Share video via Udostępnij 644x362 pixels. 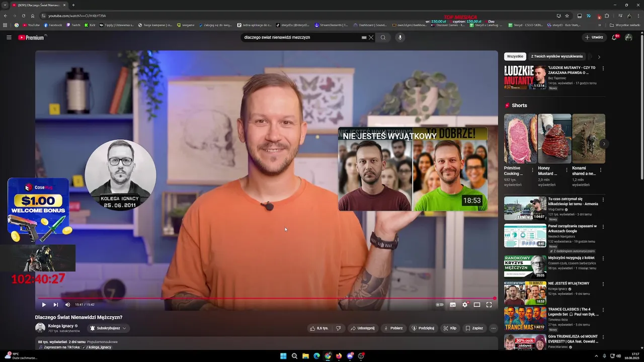[363, 328]
